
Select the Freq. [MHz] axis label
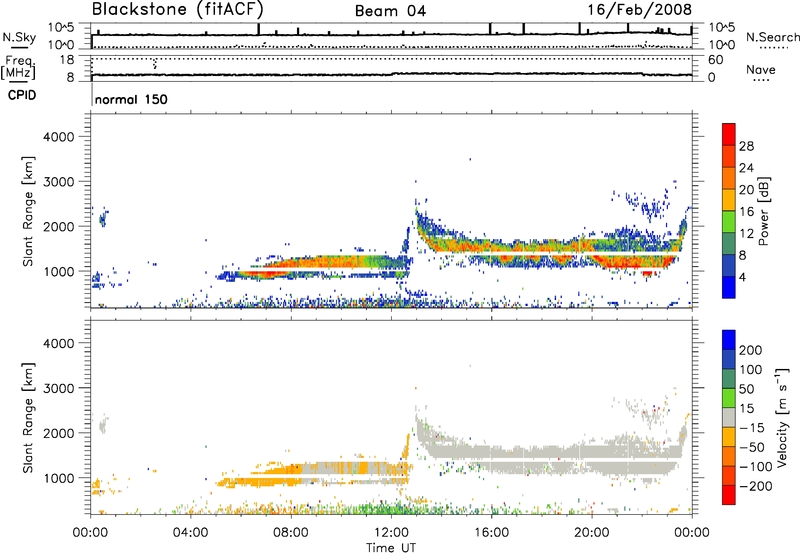(18, 67)
